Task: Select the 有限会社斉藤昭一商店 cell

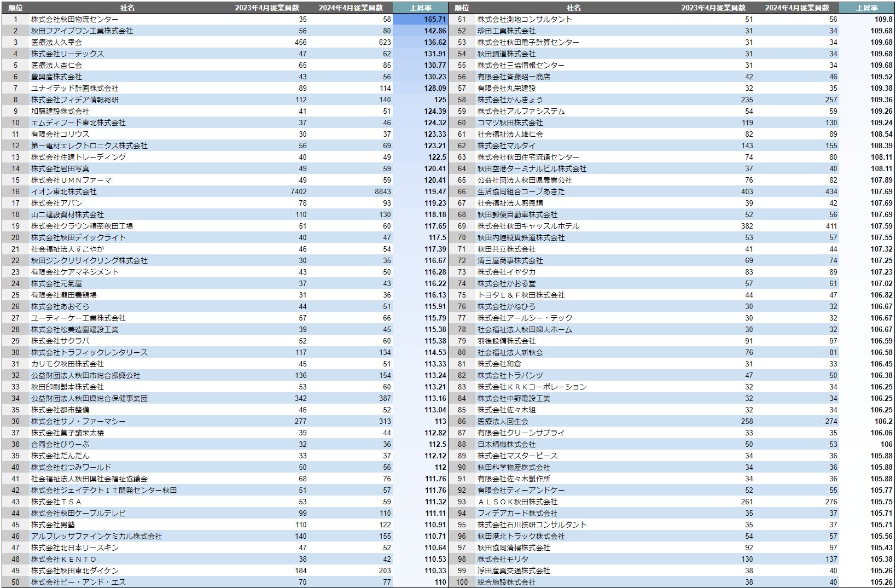Action: coord(514,77)
